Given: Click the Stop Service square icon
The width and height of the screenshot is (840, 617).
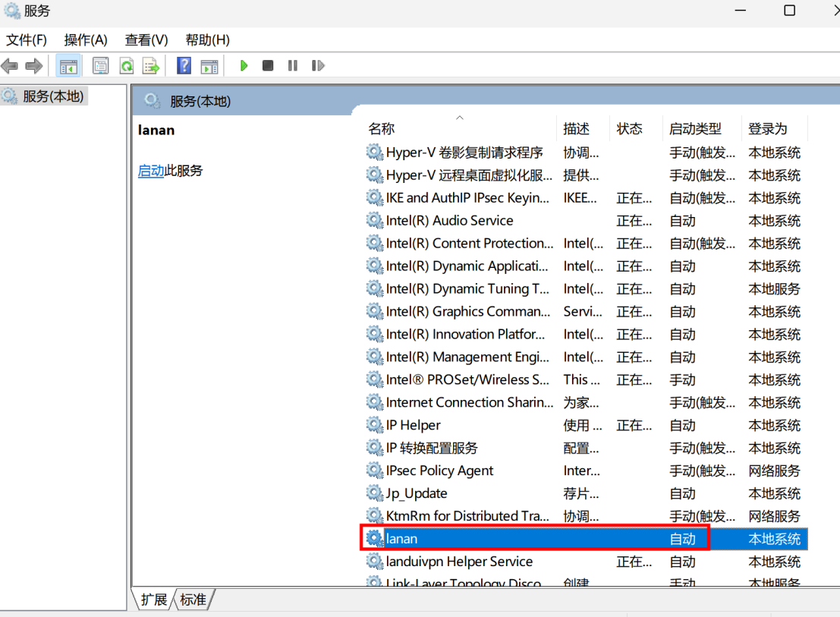Looking at the screenshot, I should point(268,66).
